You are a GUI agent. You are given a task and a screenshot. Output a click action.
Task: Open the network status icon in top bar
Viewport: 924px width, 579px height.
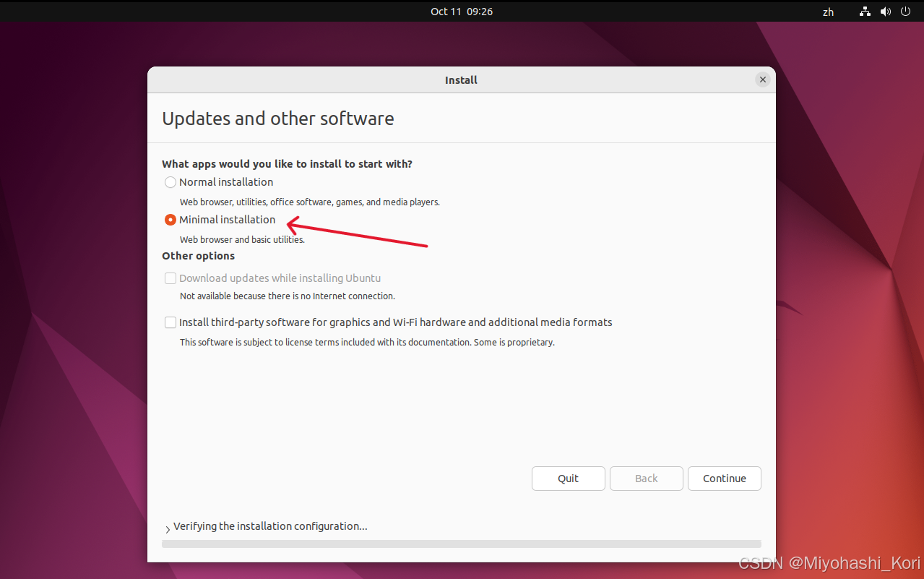864,12
